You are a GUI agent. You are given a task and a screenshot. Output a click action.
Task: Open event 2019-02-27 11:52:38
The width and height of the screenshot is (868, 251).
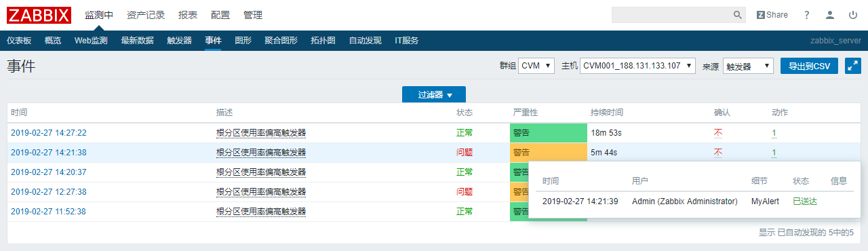click(49, 212)
